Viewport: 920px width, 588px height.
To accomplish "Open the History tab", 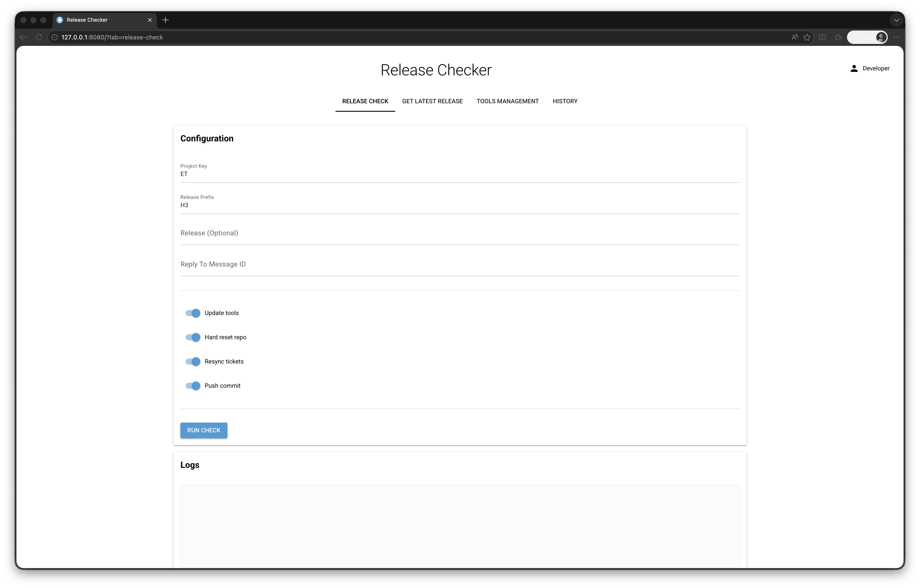I will [565, 101].
